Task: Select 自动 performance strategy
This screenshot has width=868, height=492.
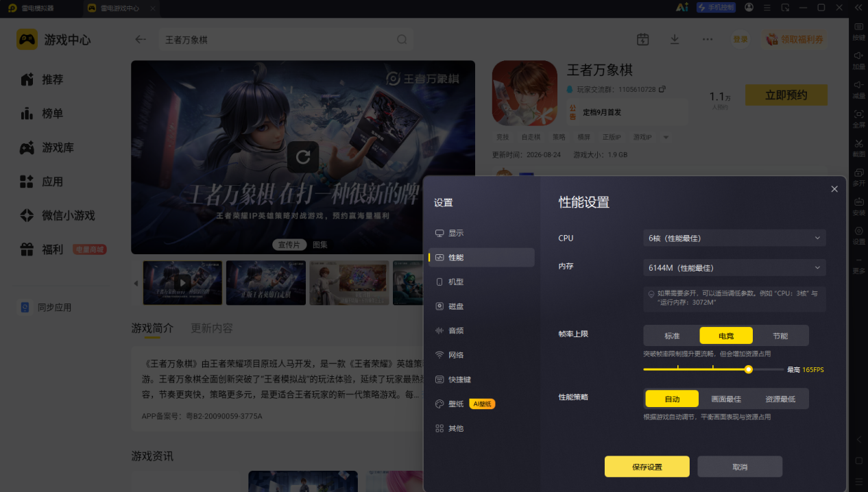Action: (x=672, y=399)
